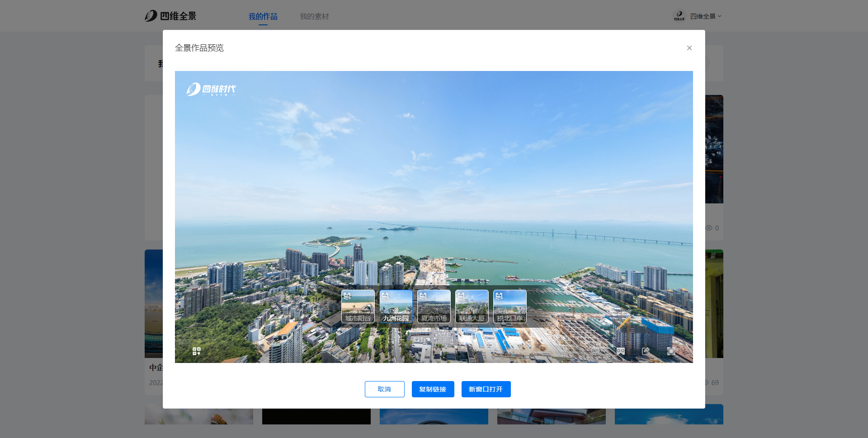
Task: Click the 复制链接 button
Action: coord(433,389)
